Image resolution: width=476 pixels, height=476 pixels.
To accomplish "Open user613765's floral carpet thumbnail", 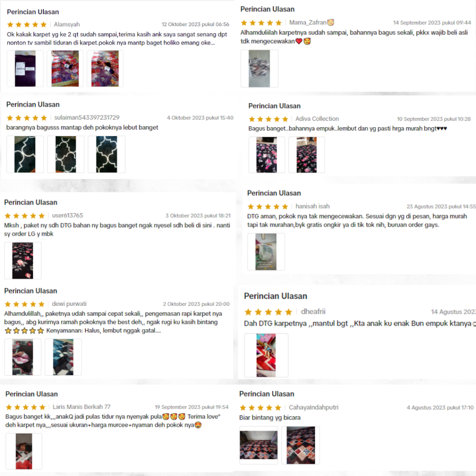I will pos(23,260).
